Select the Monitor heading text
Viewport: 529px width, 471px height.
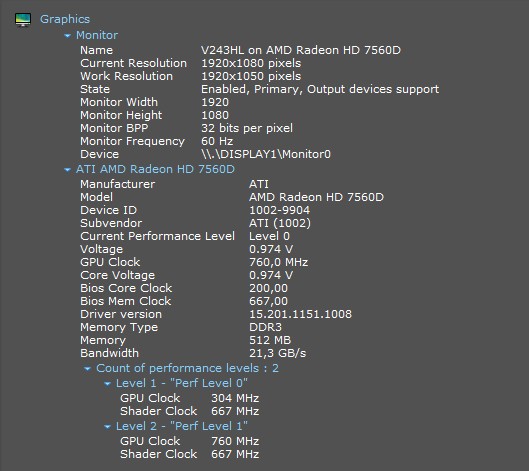pyautogui.click(x=97, y=35)
